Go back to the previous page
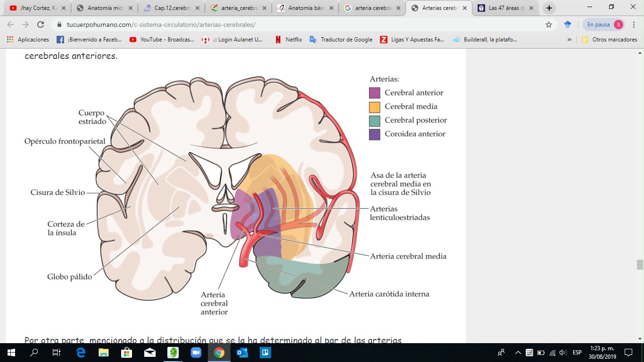 point(10,25)
